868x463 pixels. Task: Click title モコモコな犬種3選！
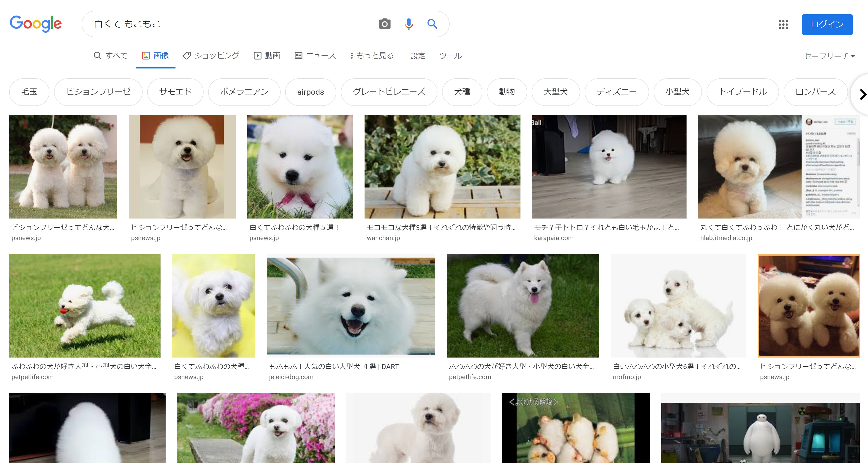tap(441, 228)
